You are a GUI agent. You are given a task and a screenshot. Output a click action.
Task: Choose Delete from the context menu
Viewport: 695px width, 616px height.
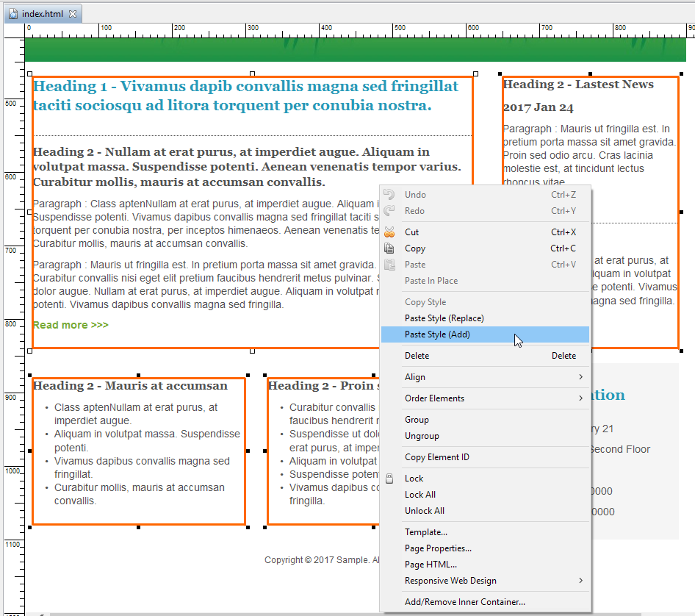(x=486, y=356)
